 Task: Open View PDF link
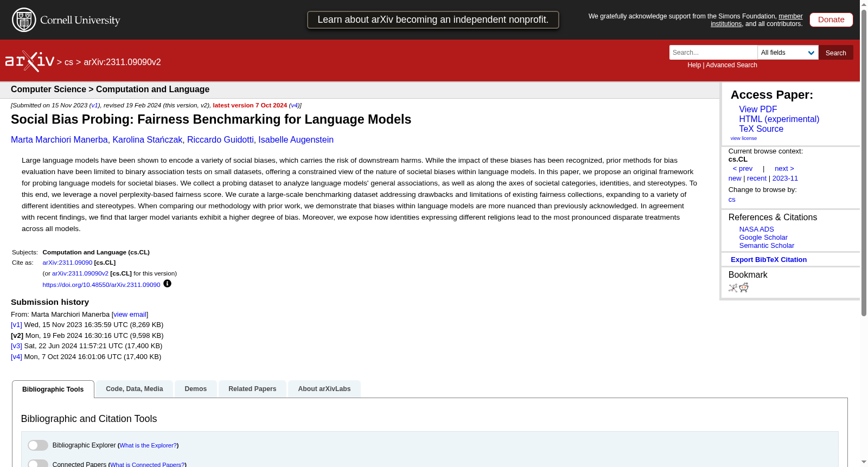point(758,110)
